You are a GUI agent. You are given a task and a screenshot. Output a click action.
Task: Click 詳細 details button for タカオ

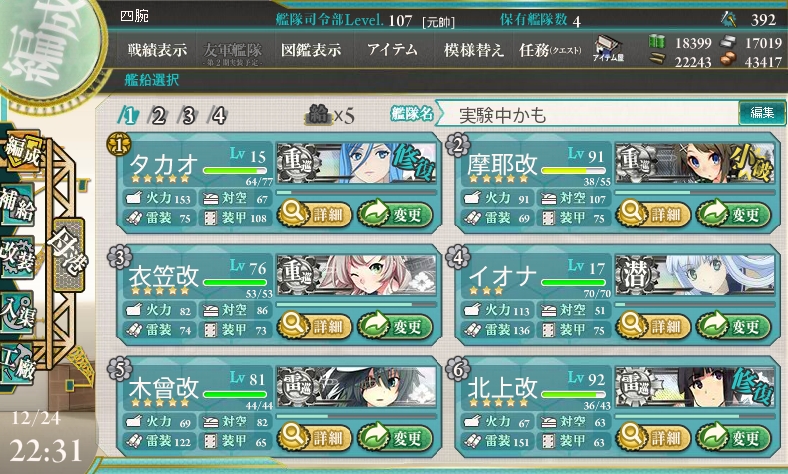tap(315, 214)
